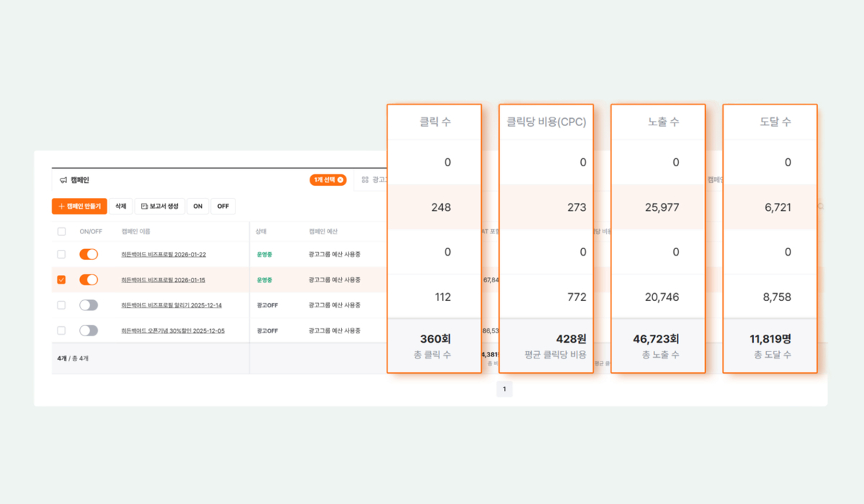Open campaign 비즈프로필 알리기 2025-12-14

[x=171, y=305]
